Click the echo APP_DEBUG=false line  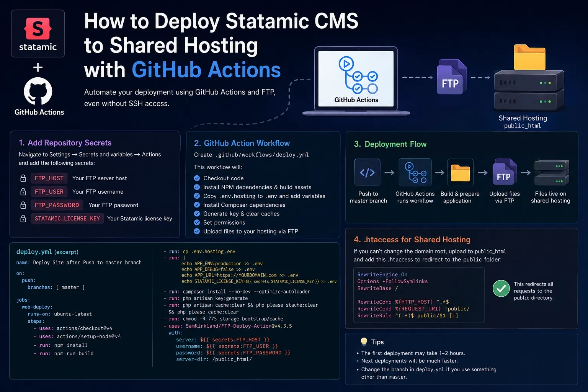pyautogui.click(x=218, y=269)
